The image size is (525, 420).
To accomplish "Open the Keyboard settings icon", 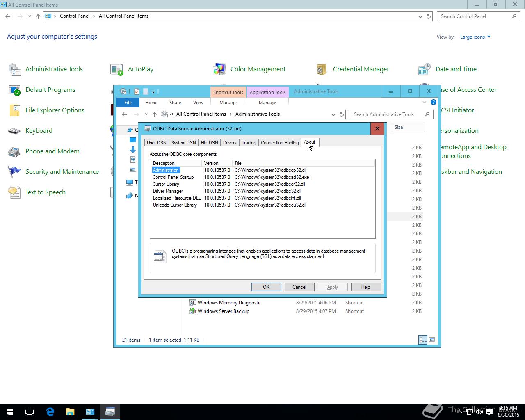I will pyautogui.click(x=15, y=131).
